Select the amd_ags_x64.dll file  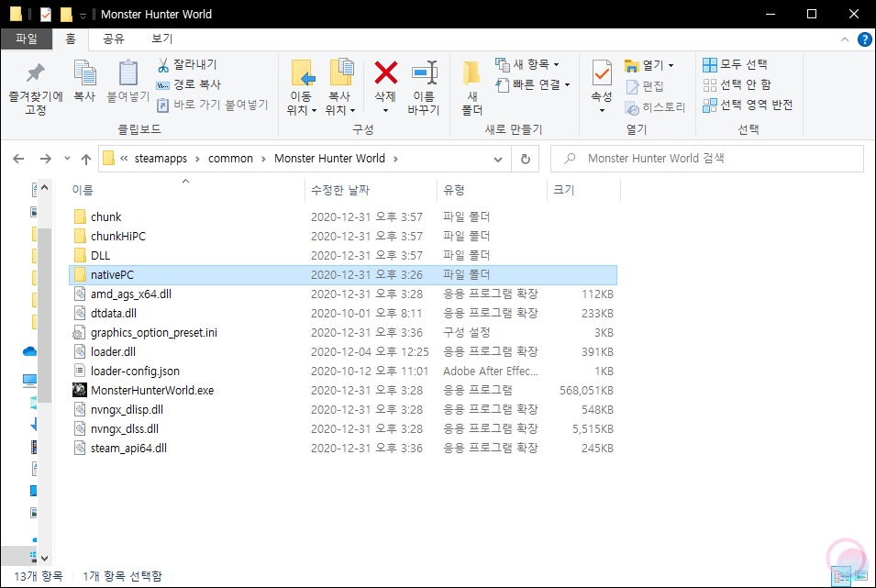click(343, 294)
